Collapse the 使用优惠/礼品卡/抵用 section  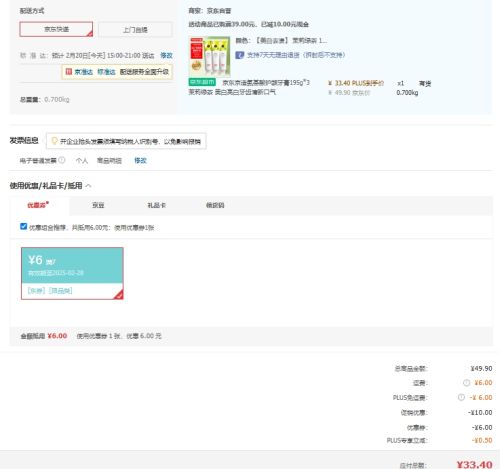pyautogui.click(x=88, y=186)
